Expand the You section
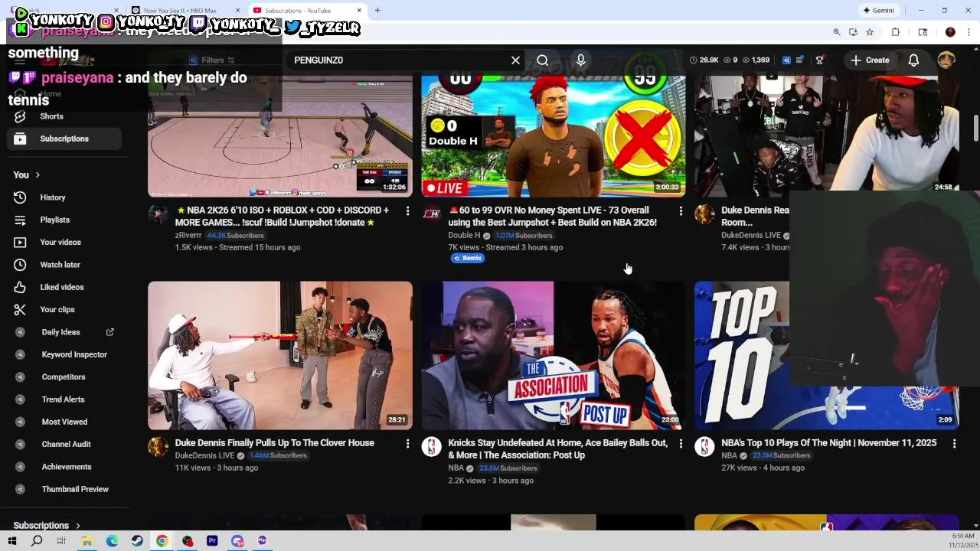The image size is (980, 551). click(27, 174)
